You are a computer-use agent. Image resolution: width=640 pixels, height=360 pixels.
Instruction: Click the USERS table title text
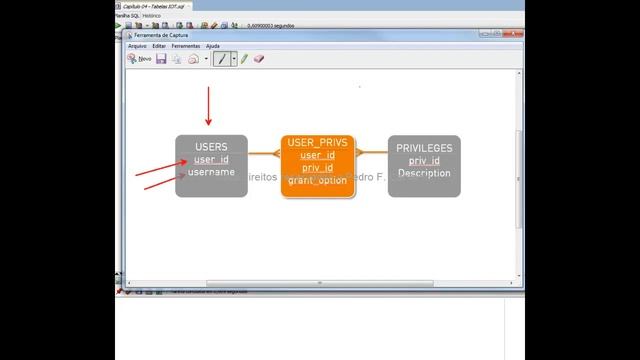pyautogui.click(x=211, y=147)
